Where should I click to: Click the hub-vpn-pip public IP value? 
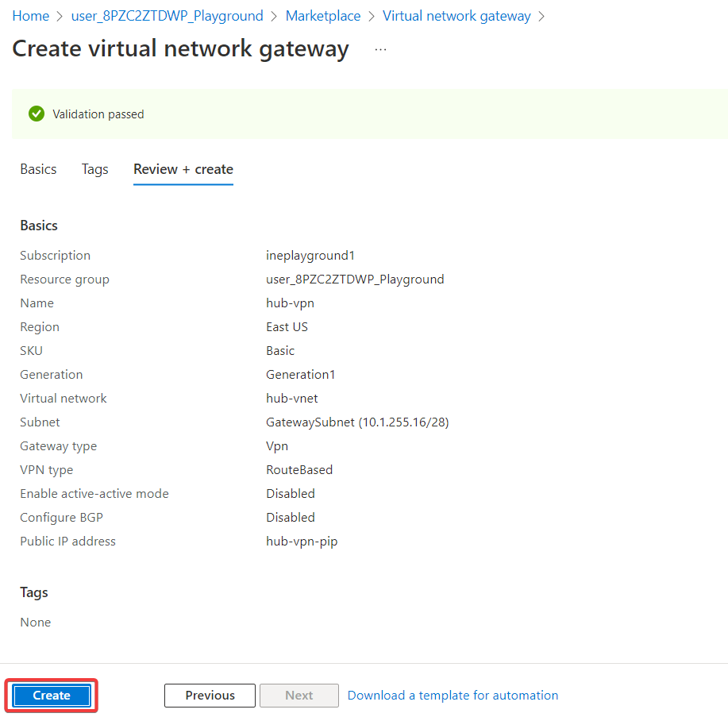click(x=302, y=542)
